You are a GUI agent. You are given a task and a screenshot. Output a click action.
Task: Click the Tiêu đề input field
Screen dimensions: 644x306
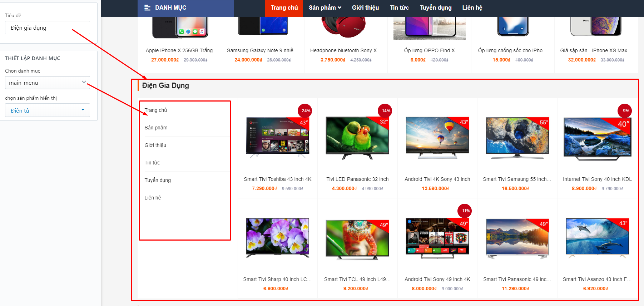coord(48,28)
